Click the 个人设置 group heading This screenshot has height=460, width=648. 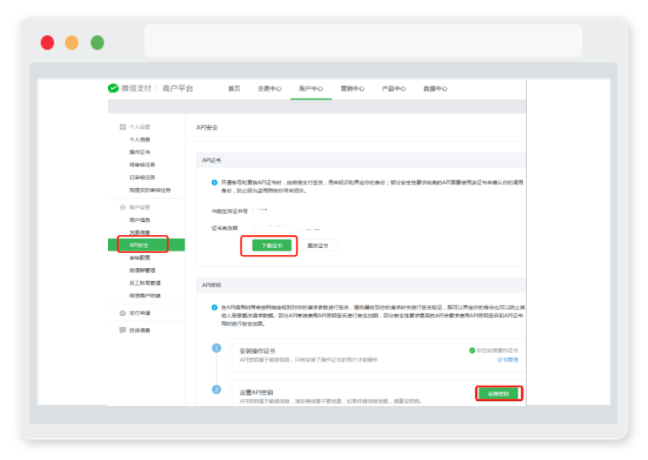[x=140, y=127]
